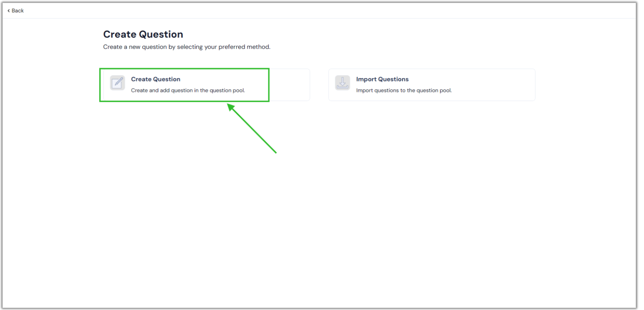This screenshot has width=644, height=310.
Task: Click the Back label in the header bar
Action: pyautogui.click(x=17, y=10)
